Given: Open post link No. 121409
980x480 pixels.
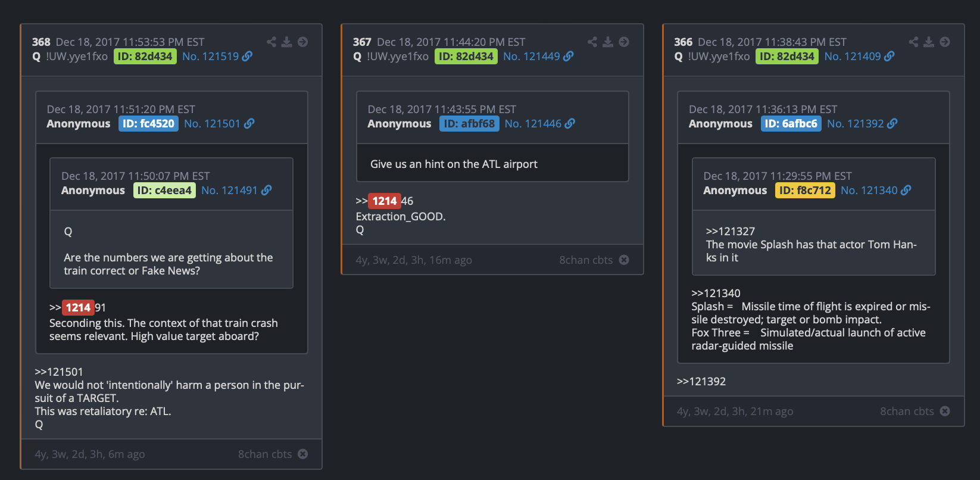Looking at the screenshot, I should (x=853, y=56).
